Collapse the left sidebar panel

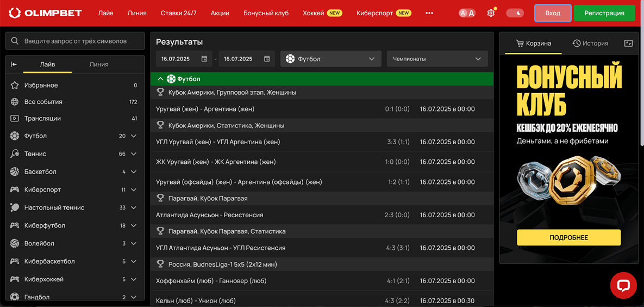point(14,64)
